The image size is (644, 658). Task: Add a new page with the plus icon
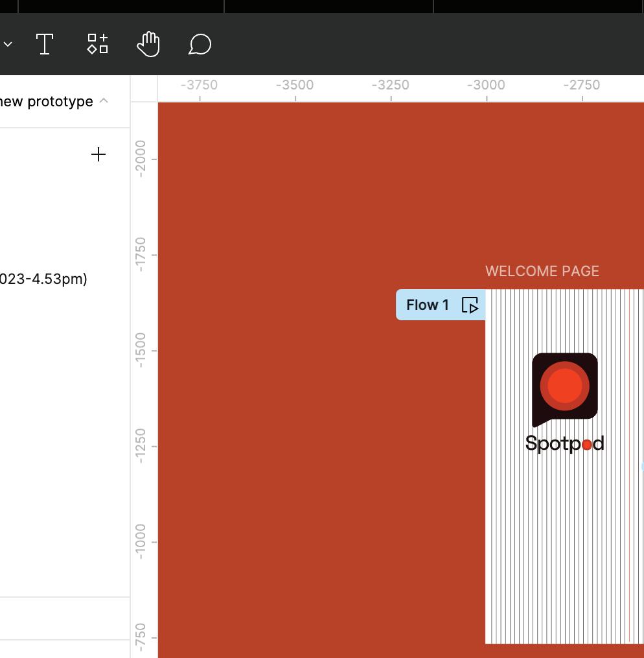(x=98, y=154)
